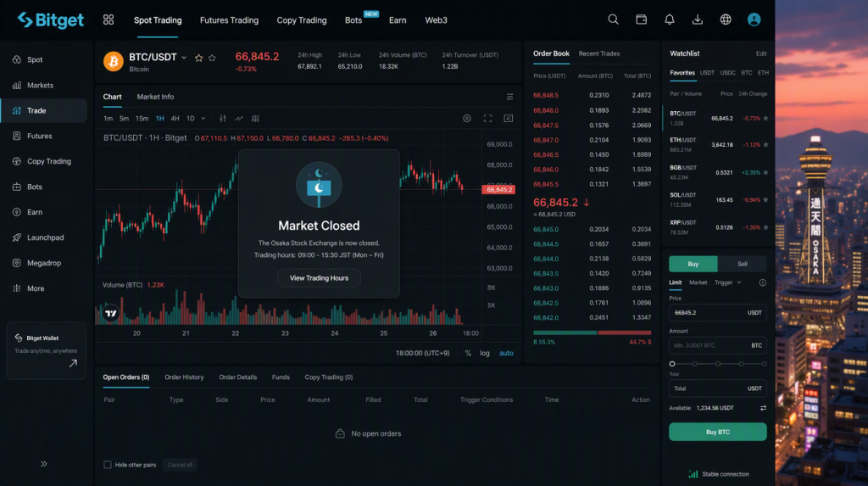Open the user profile avatar
The image size is (868, 486).
(754, 20)
